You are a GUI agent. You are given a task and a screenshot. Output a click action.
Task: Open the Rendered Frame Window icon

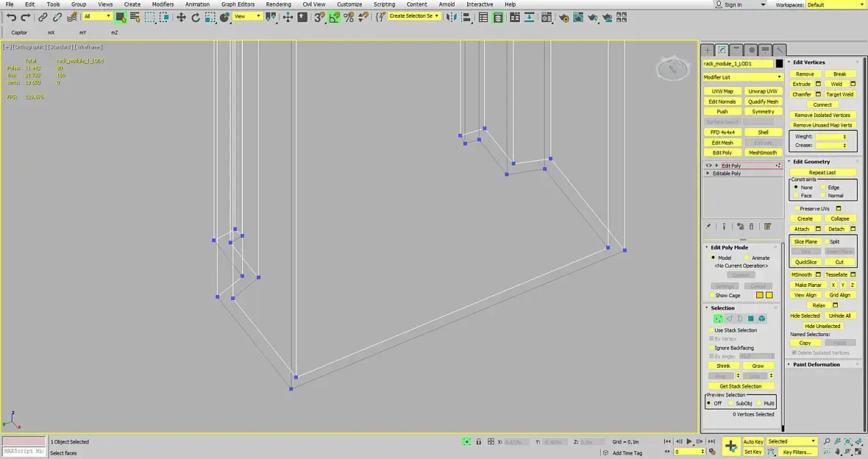tap(578, 18)
